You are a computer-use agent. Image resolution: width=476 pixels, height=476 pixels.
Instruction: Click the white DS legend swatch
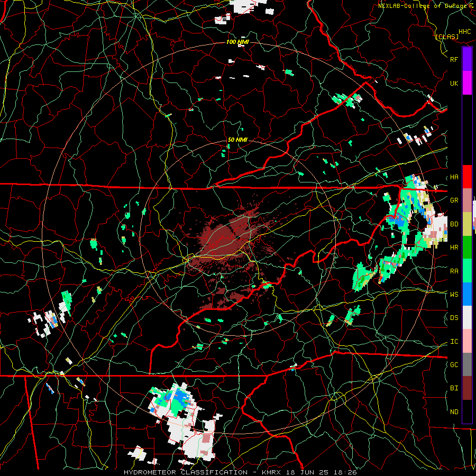coord(467,317)
